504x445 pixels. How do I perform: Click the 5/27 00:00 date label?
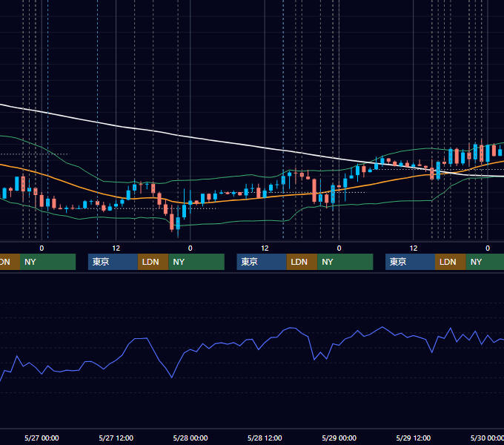click(42, 438)
